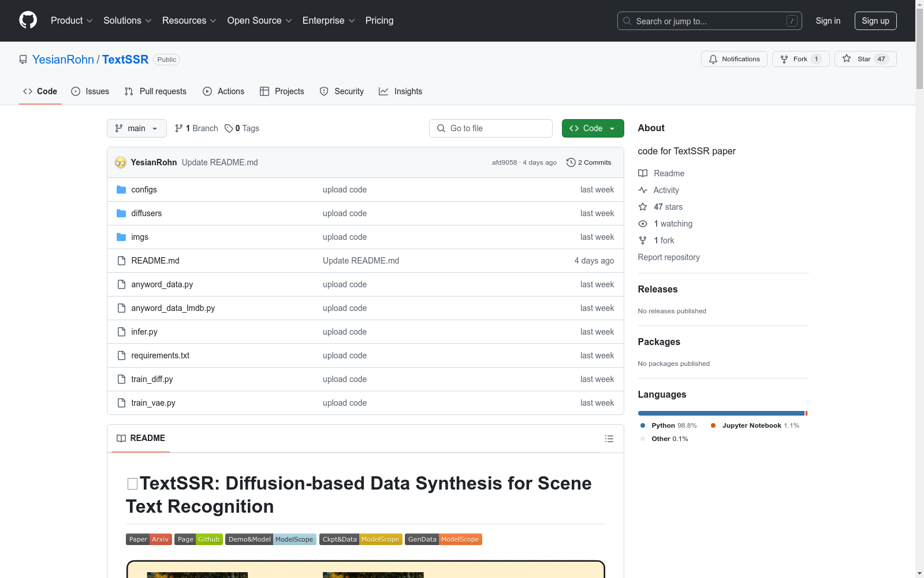Viewport: 924px width, 578px height.
Task: Click the star icon beside 47 stars
Action: click(x=643, y=207)
